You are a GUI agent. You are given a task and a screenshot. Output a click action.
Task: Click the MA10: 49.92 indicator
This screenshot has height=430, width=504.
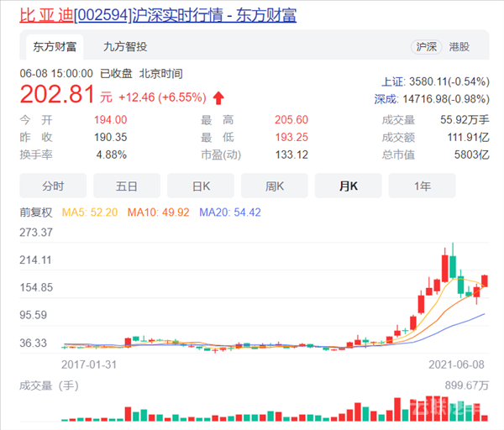pyautogui.click(x=159, y=212)
